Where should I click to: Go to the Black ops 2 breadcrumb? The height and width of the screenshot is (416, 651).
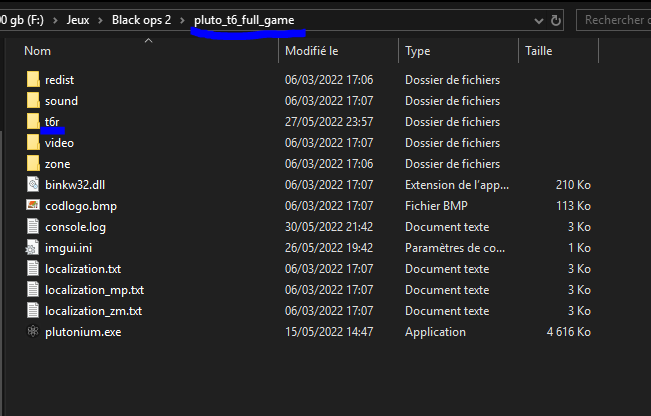point(141,20)
